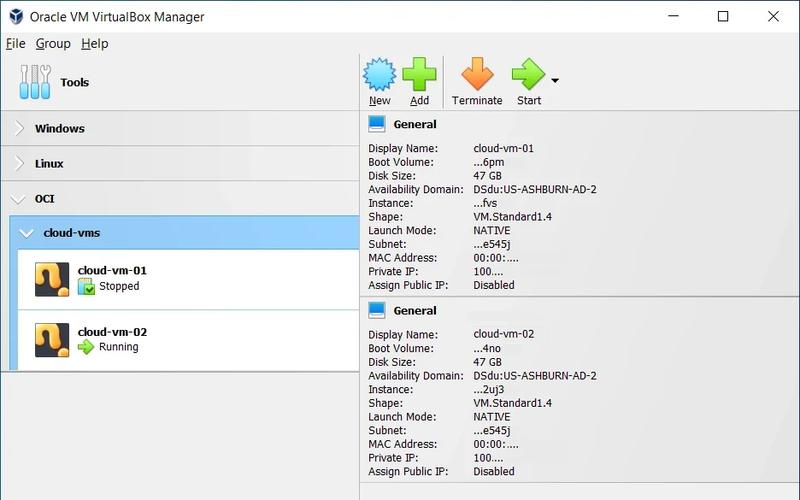
Task: Select the Windows group label
Action: pyautogui.click(x=60, y=129)
